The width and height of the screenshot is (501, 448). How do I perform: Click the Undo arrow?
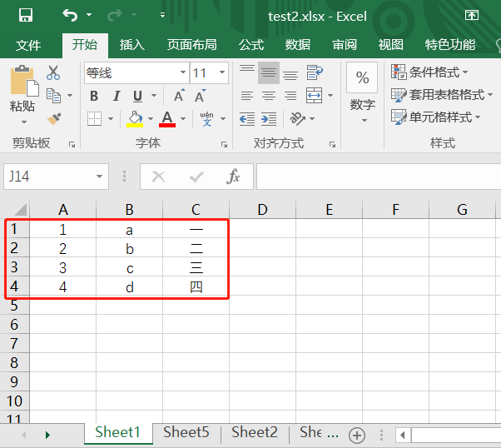[x=70, y=16]
